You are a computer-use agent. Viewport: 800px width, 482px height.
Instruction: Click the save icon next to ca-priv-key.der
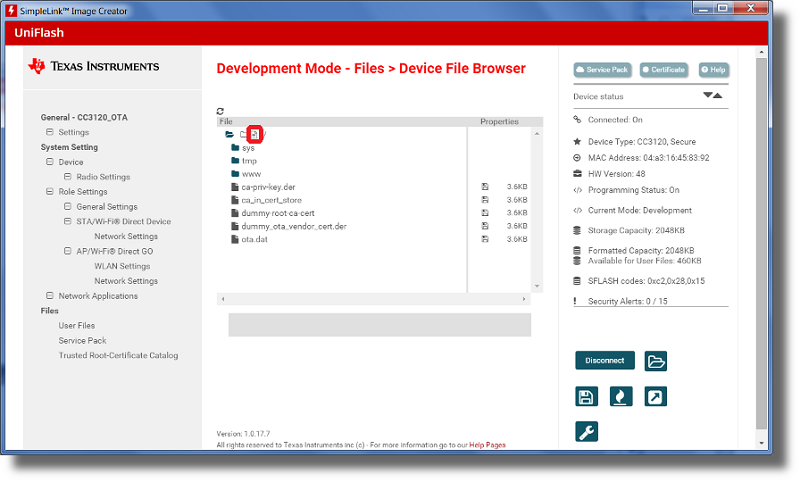pyautogui.click(x=485, y=187)
